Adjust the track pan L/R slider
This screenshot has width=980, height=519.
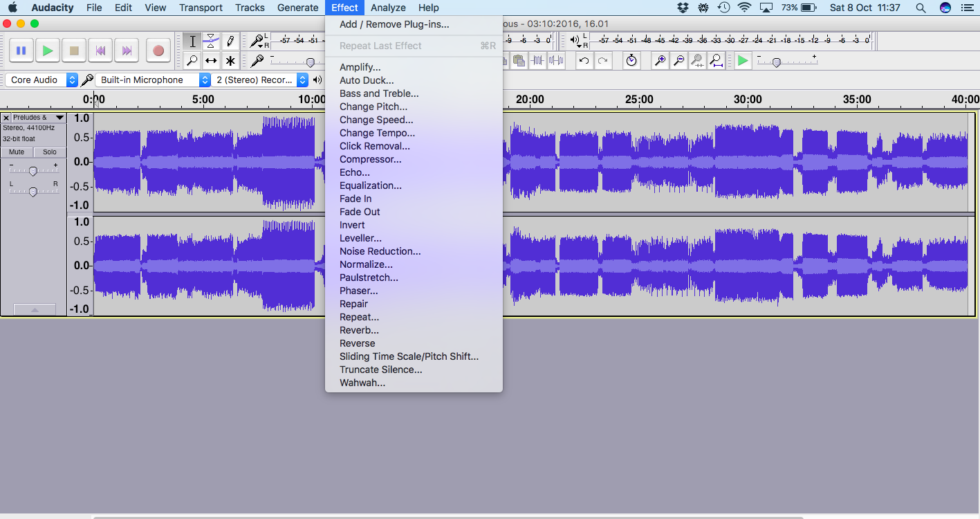(33, 191)
